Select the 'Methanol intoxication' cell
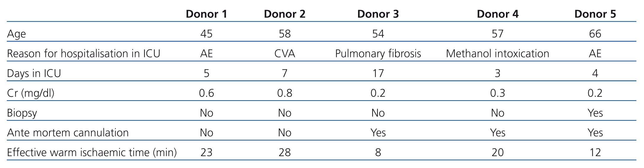This screenshot has width=644, height=168. tap(497, 54)
